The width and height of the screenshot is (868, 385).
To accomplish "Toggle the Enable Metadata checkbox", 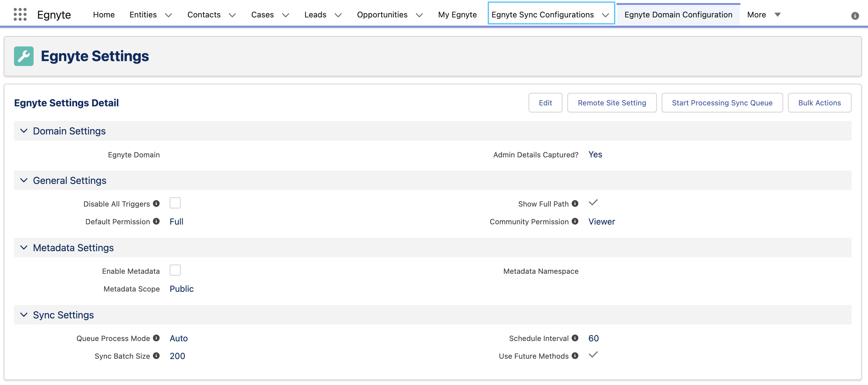I will tap(175, 270).
